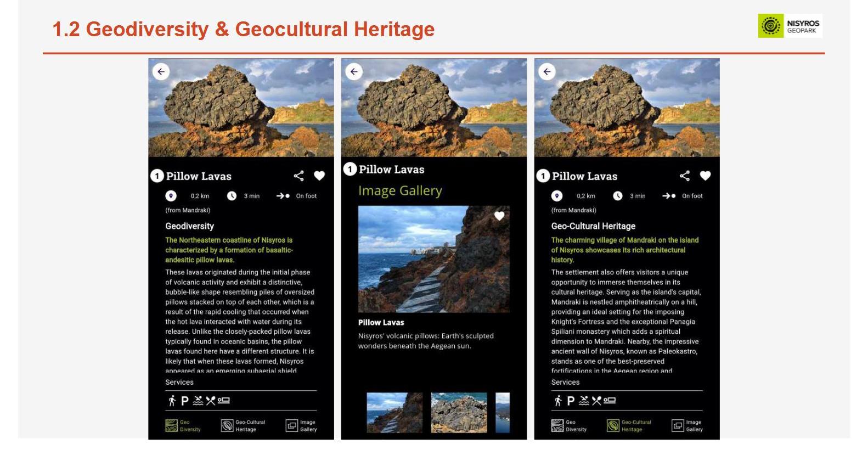868x455 pixels.
Task: Open Image Gallery tab on the Geo-Cultural Heritage screen
Action: (x=687, y=426)
